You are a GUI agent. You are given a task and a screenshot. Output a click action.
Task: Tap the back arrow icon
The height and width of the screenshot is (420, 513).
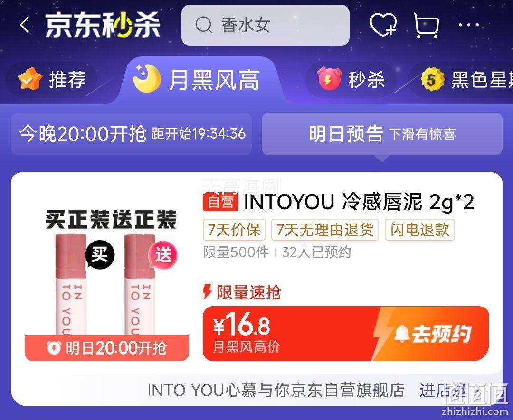click(25, 25)
